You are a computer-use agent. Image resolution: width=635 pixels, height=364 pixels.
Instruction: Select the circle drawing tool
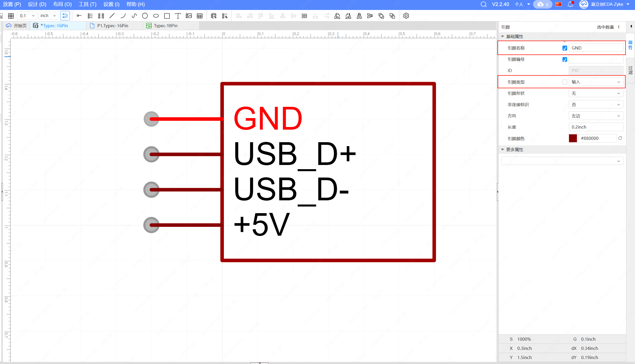tap(145, 16)
